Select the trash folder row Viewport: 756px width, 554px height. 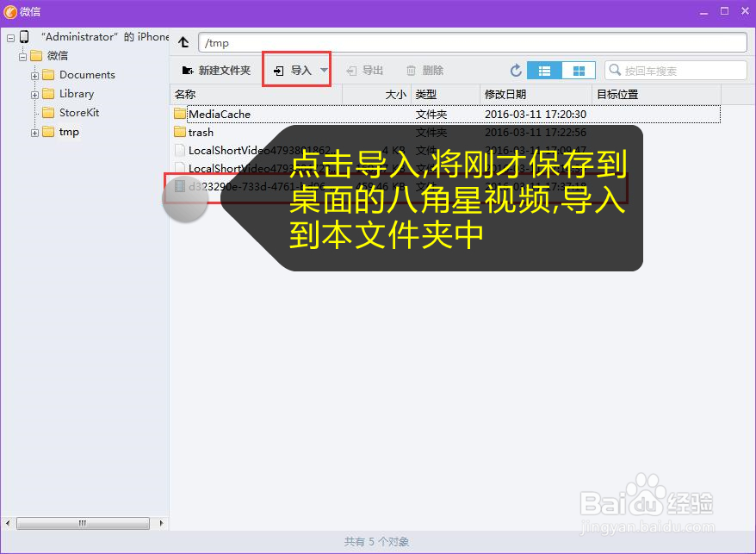point(447,132)
